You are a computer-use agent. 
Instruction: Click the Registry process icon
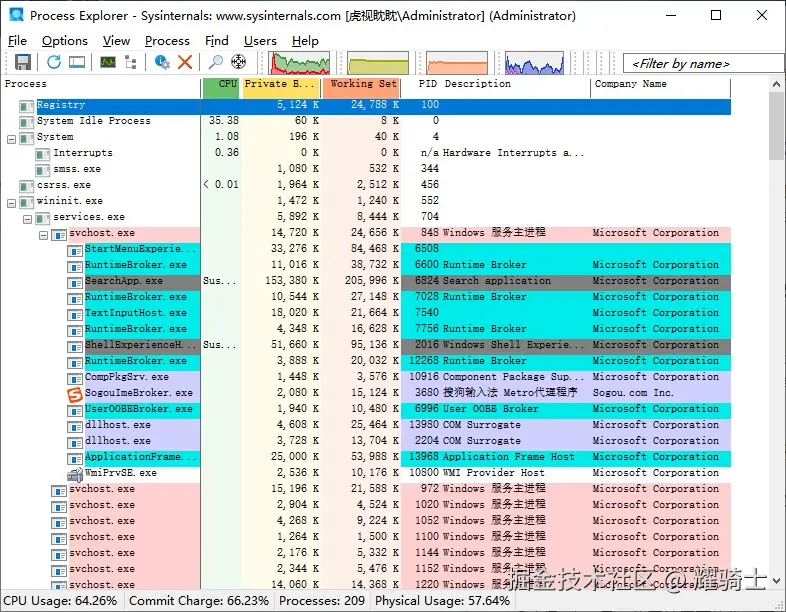click(26, 106)
